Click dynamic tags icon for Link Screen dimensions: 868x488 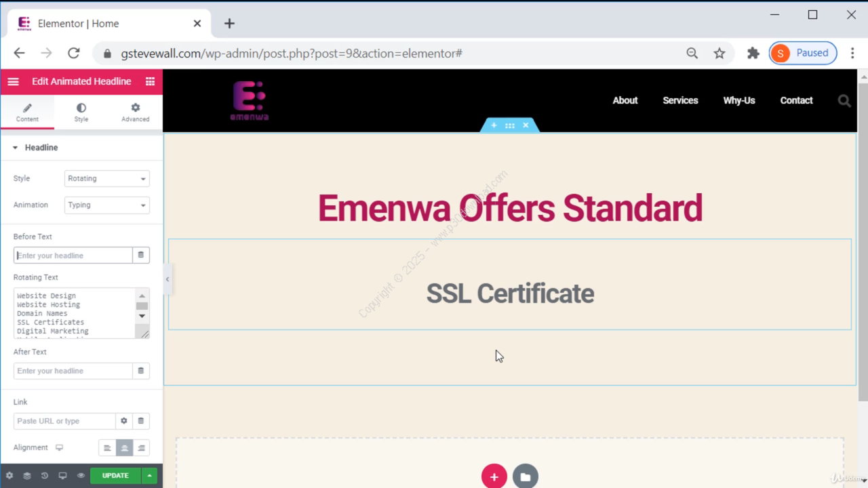click(x=141, y=421)
